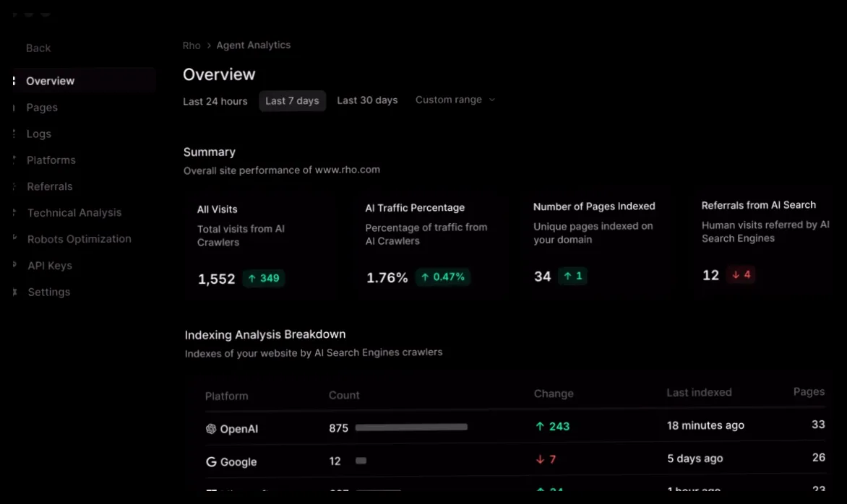Viewport: 847px width, 504px height.
Task: Click the OpenAI pages value 33
Action: pos(818,425)
